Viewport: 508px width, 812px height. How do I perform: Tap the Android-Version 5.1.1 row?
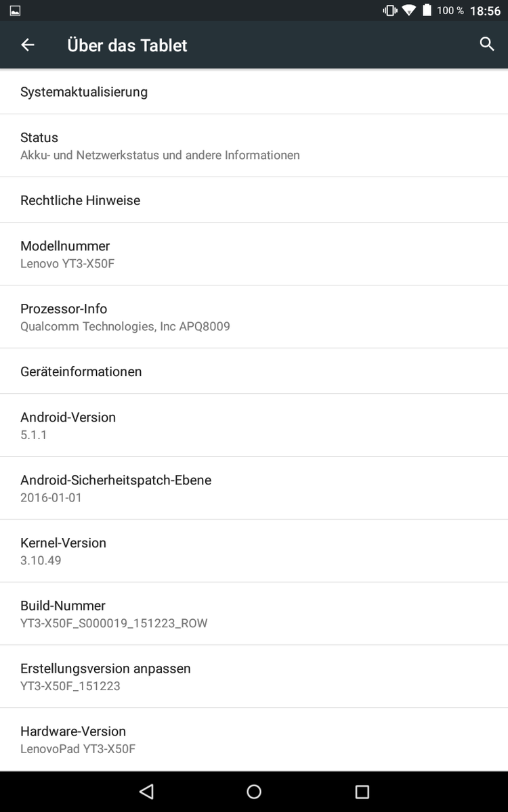254,425
